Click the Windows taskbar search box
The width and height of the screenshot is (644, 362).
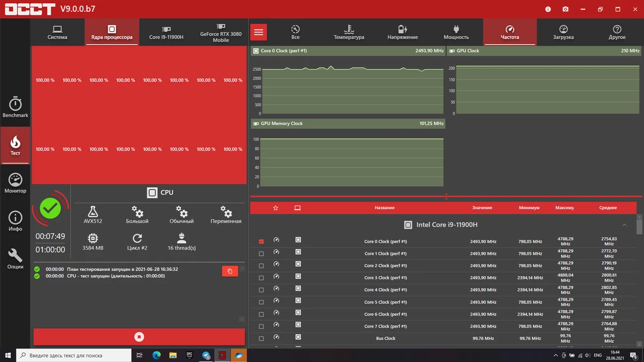[74, 355]
